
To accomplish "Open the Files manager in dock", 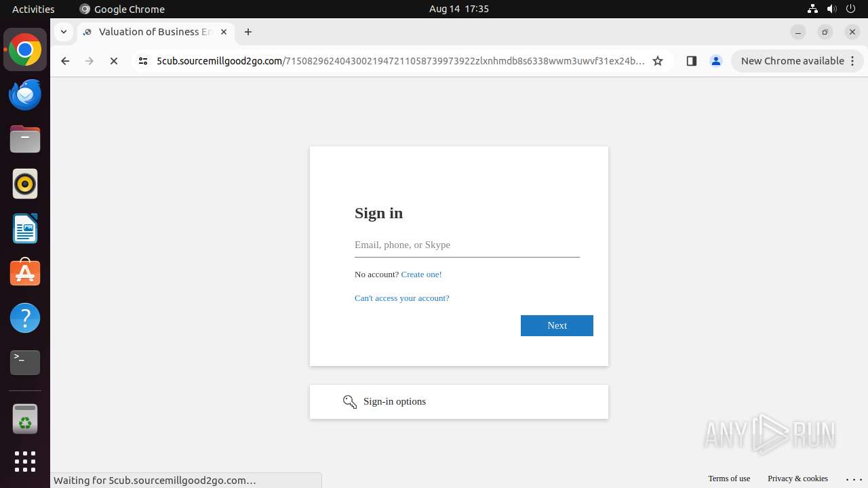I will [x=25, y=140].
